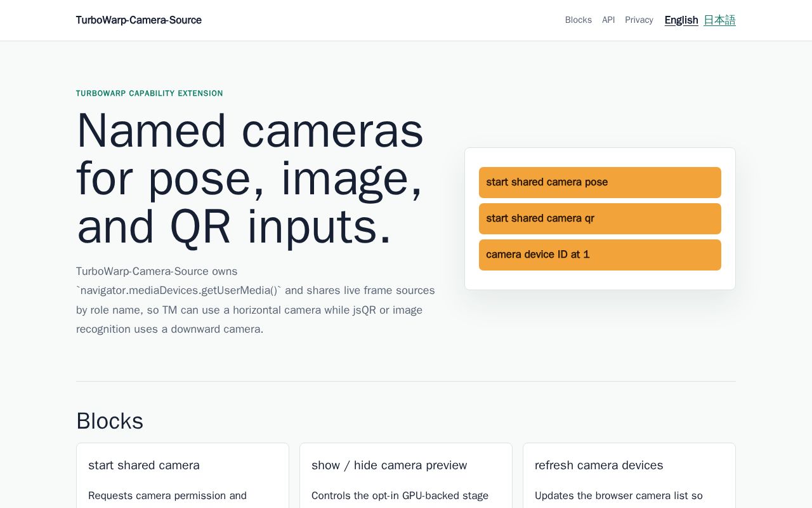Viewport: 812px width, 508px height.
Task: Click the 'start shared camera qr' block
Action: 600,218
